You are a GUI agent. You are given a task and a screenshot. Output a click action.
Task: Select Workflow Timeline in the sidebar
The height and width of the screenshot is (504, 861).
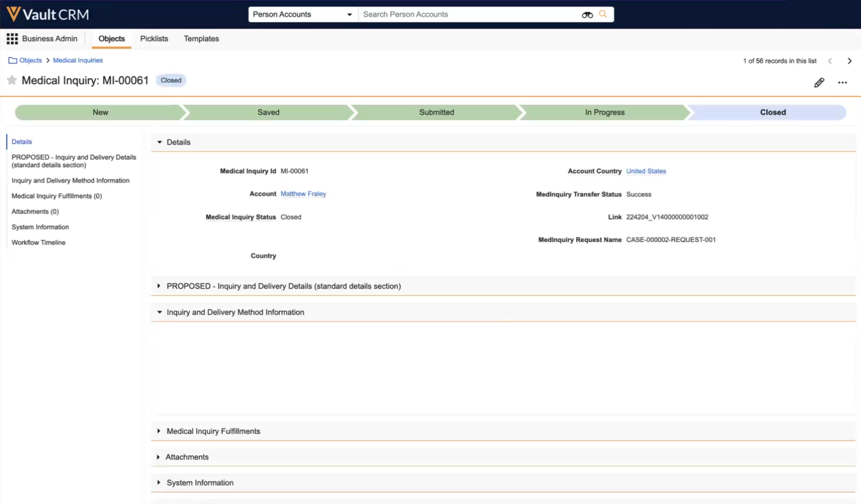(x=38, y=242)
